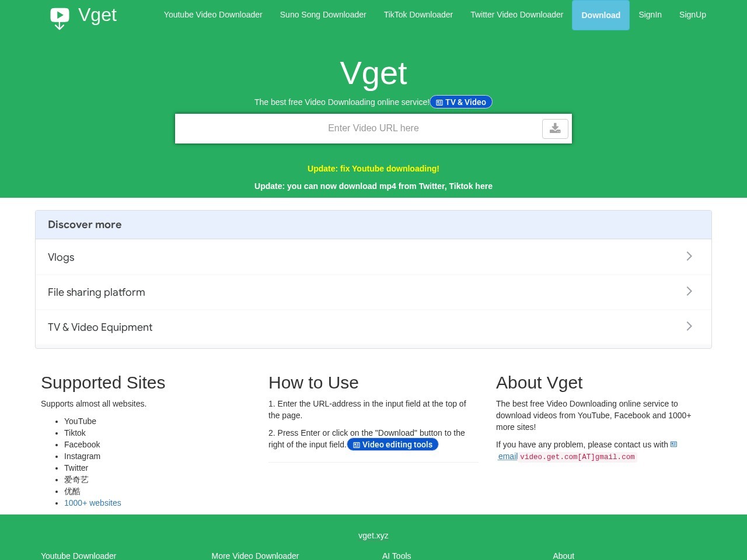Viewport: 747px width, 560px height.
Task: Go to TikTok Downloader page
Action: tap(418, 15)
